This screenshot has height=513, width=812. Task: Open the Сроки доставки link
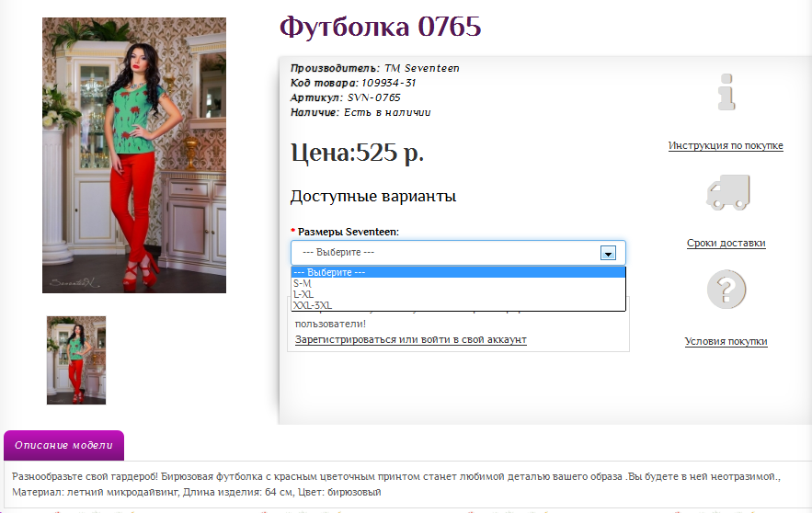[726, 243]
